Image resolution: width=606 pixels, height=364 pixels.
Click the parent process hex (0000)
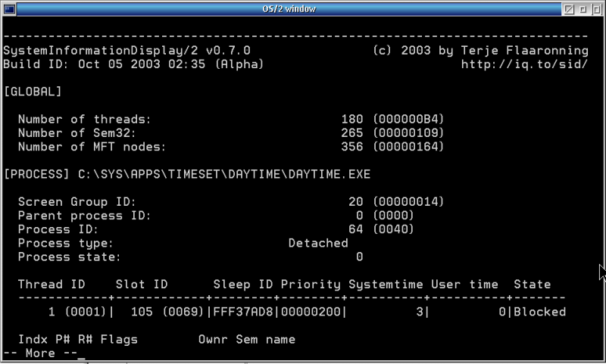pyautogui.click(x=393, y=216)
